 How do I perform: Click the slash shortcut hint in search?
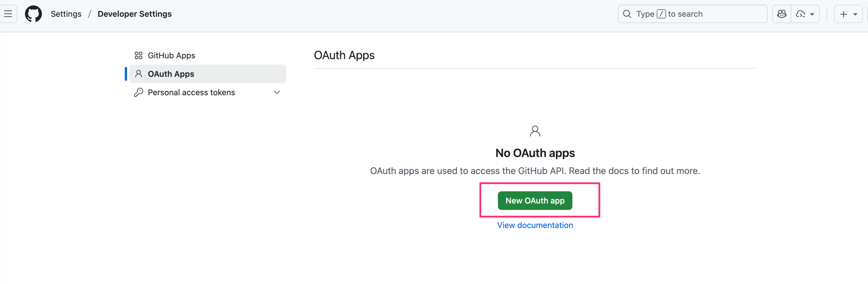click(x=661, y=14)
